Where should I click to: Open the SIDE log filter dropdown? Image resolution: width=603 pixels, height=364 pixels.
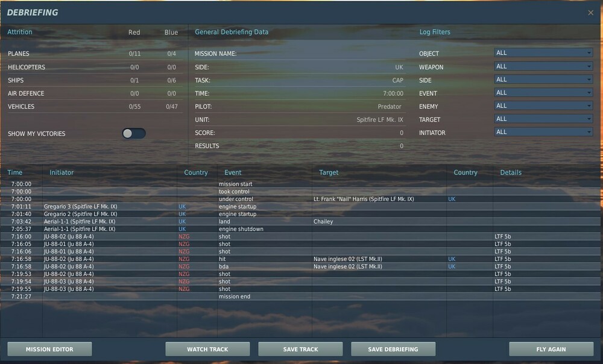(543, 80)
